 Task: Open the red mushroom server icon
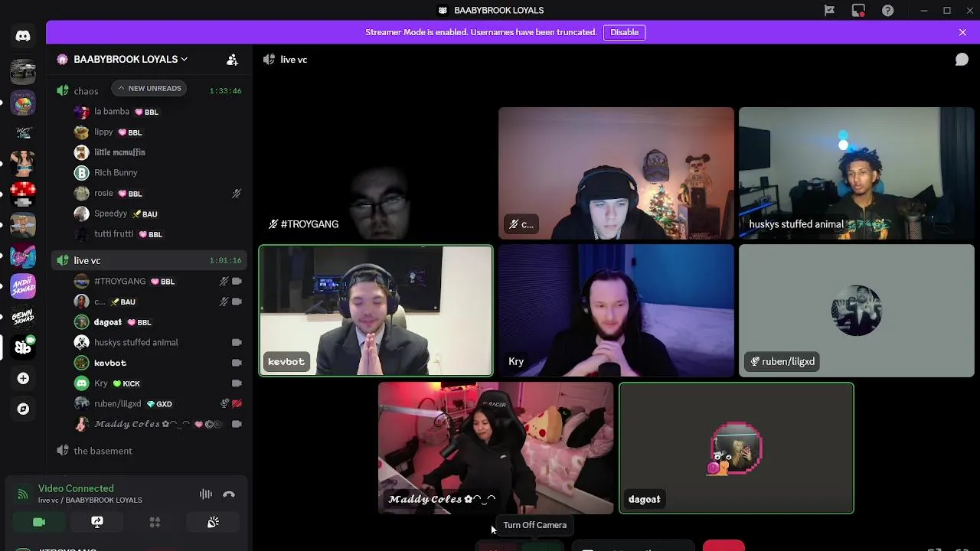pyautogui.click(x=23, y=194)
